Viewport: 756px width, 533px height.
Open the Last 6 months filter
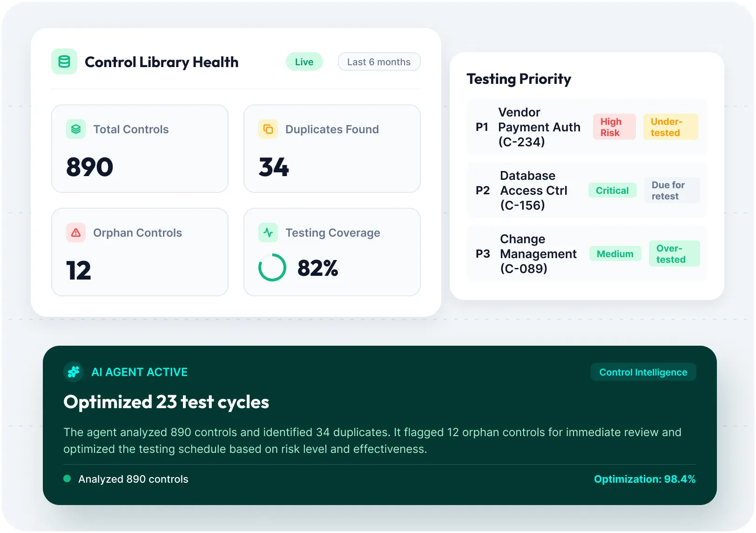coord(379,61)
